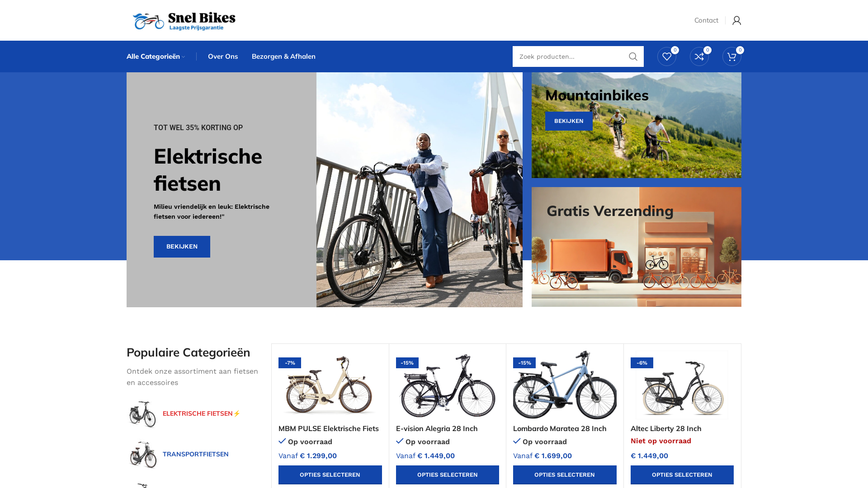
Task: Click the Zoek producten search field
Action: [x=568, y=56]
